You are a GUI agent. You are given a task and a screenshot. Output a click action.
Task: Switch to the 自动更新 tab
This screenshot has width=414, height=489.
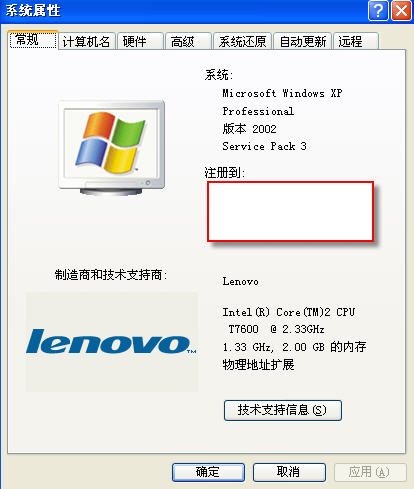pyautogui.click(x=303, y=41)
